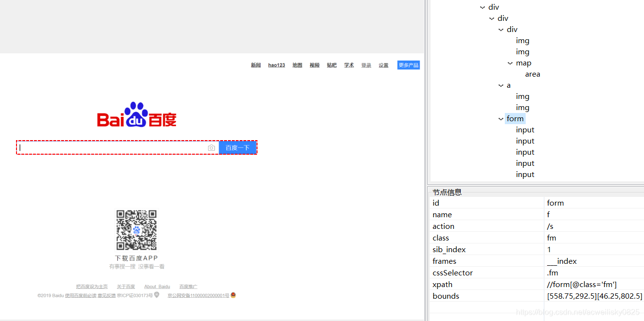Open the 新闻 link

coord(256,65)
